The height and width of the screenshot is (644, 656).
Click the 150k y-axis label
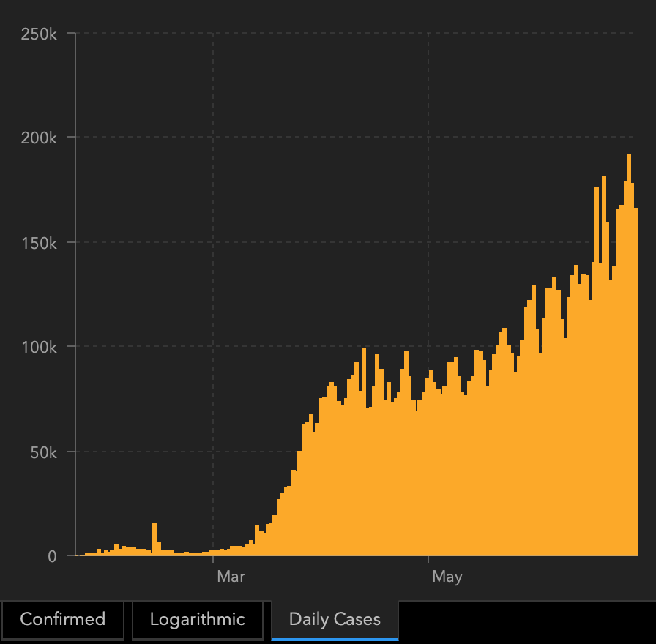point(39,243)
